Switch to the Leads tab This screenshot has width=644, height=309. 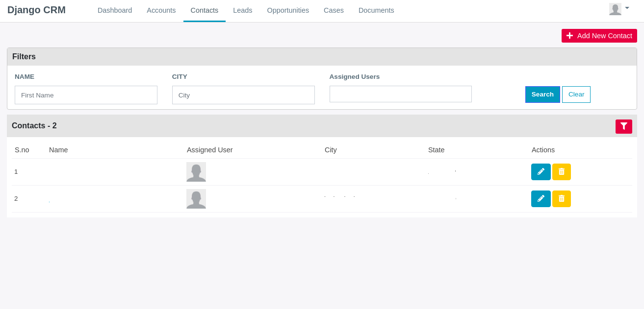pyautogui.click(x=243, y=10)
